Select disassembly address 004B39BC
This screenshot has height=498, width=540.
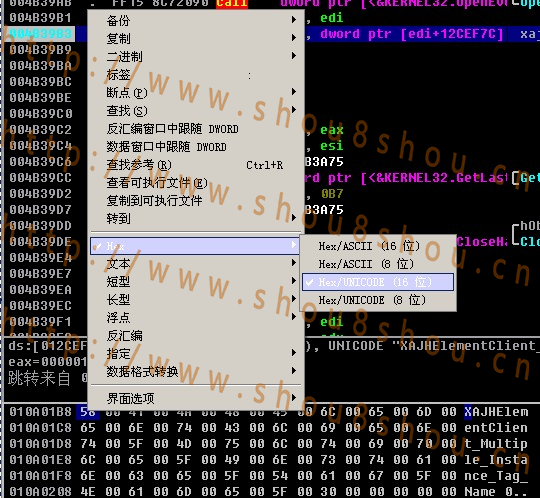(40, 82)
